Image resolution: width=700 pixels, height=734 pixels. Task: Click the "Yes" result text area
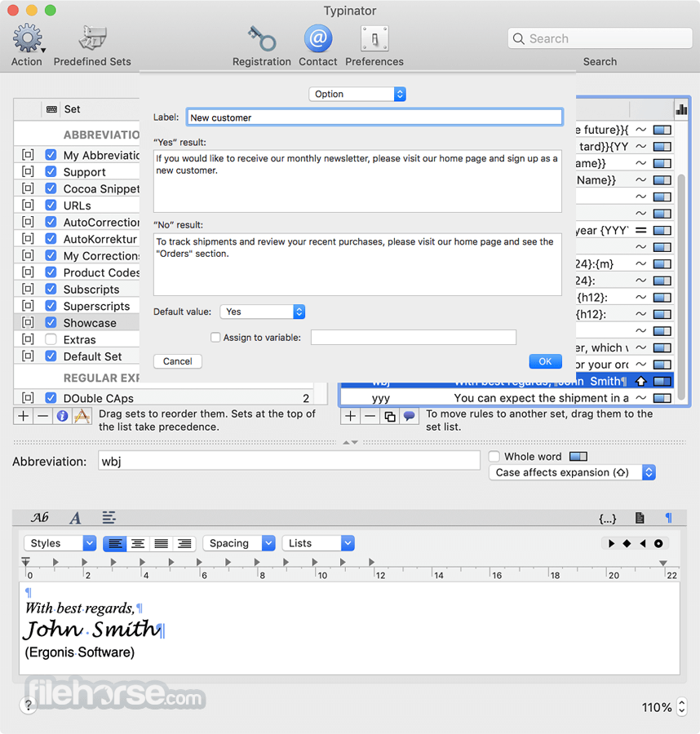point(357,182)
